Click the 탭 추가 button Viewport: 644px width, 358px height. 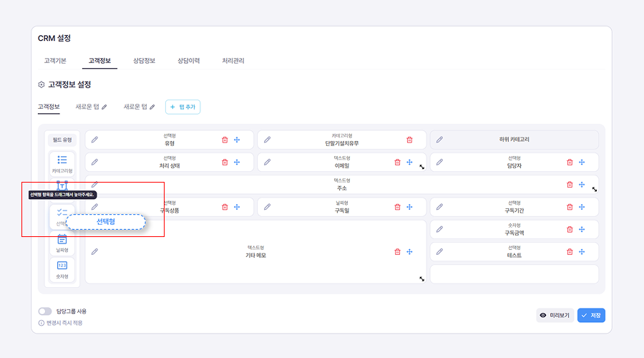182,107
